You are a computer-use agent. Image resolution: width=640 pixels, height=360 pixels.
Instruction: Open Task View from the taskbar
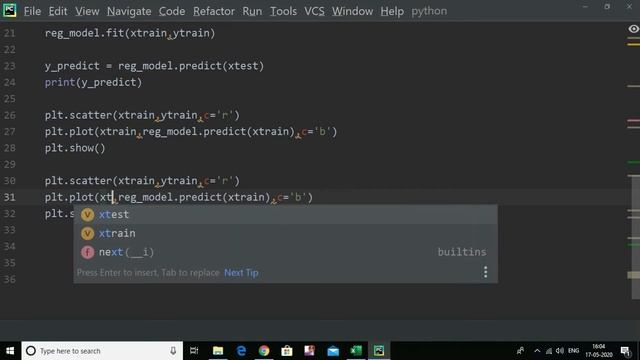(x=194, y=351)
